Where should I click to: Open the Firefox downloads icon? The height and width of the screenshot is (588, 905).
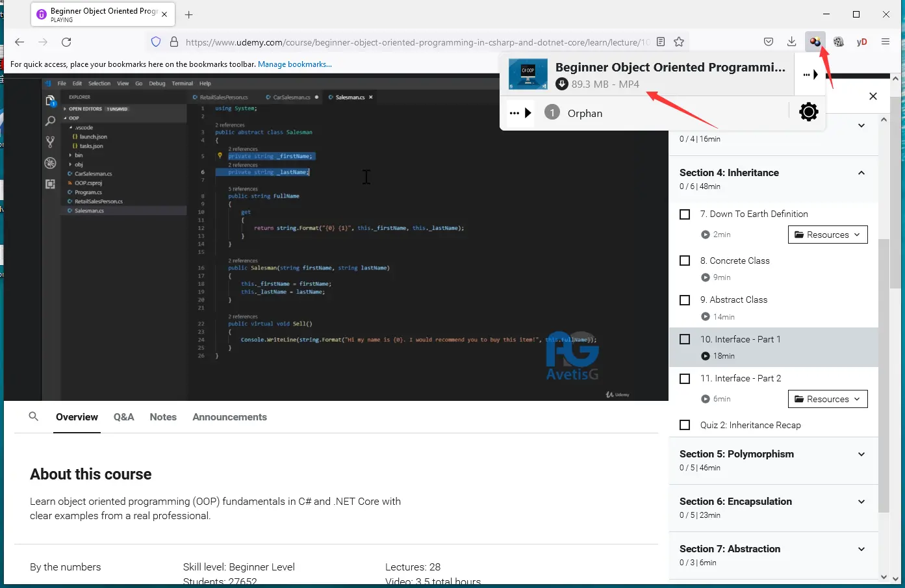coord(791,41)
